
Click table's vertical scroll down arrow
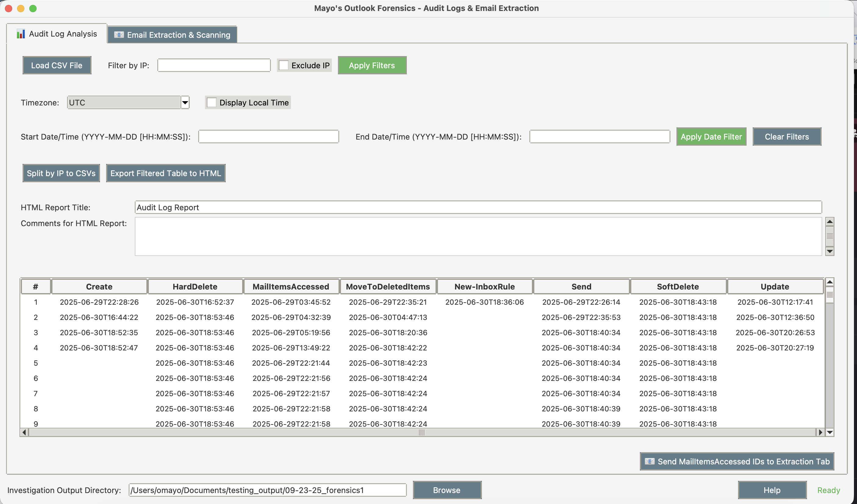[830, 432]
